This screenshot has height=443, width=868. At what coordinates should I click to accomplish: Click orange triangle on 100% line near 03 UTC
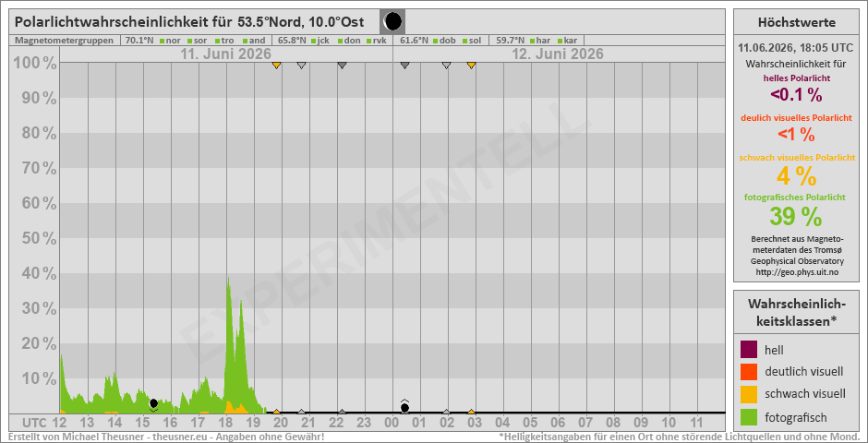tap(471, 66)
